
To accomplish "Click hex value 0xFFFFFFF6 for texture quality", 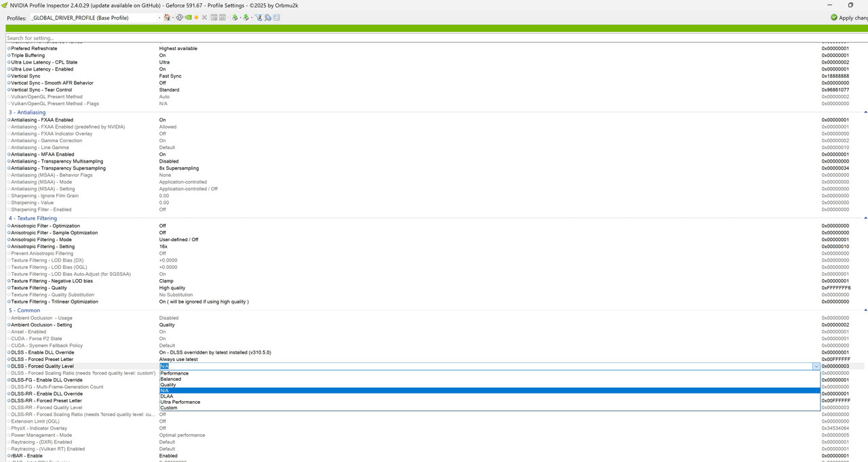I will click(x=836, y=288).
